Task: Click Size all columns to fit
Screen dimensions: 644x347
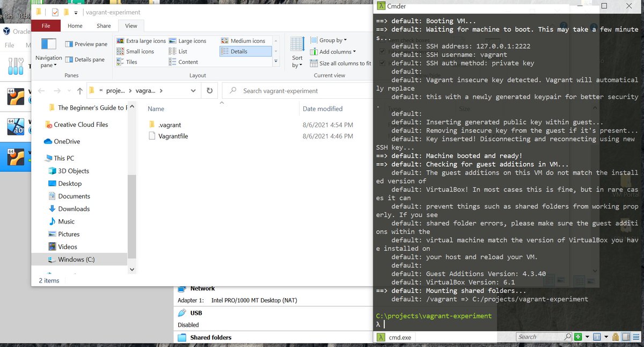Action: [340, 63]
